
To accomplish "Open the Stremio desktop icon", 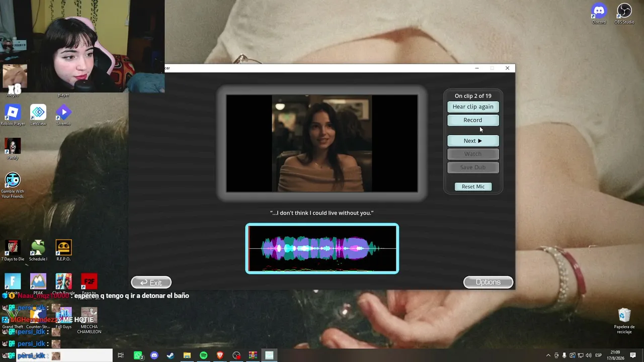I will (x=63, y=116).
